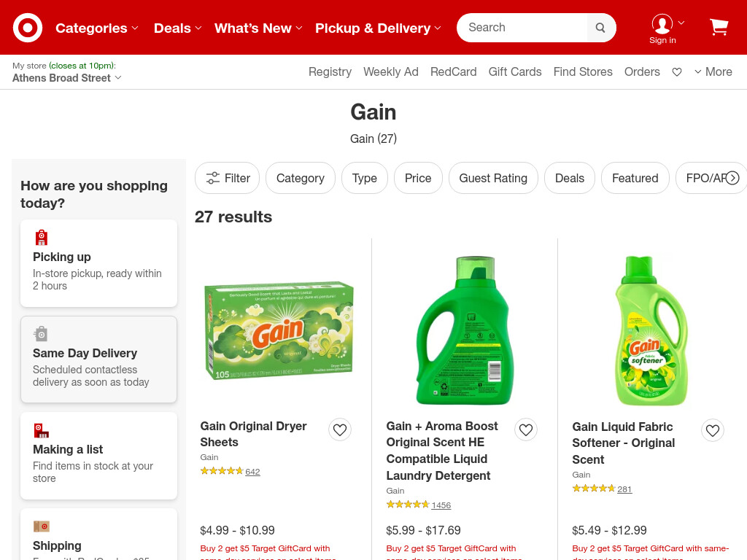
Task: Expand the More links dropdown
Action: pyautogui.click(x=713, y=72)
